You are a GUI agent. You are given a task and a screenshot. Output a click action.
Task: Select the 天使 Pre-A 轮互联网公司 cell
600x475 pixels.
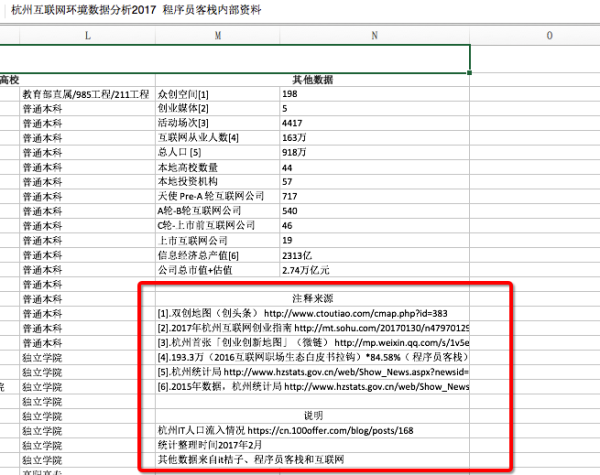tap(218, 196)
